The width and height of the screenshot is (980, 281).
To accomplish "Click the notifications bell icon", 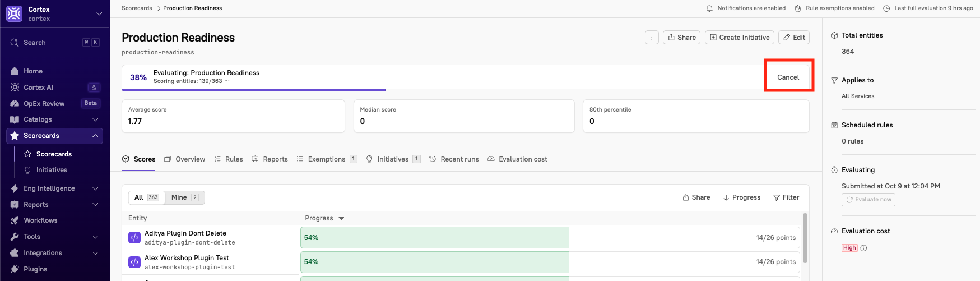I will (x=709, y=8).
